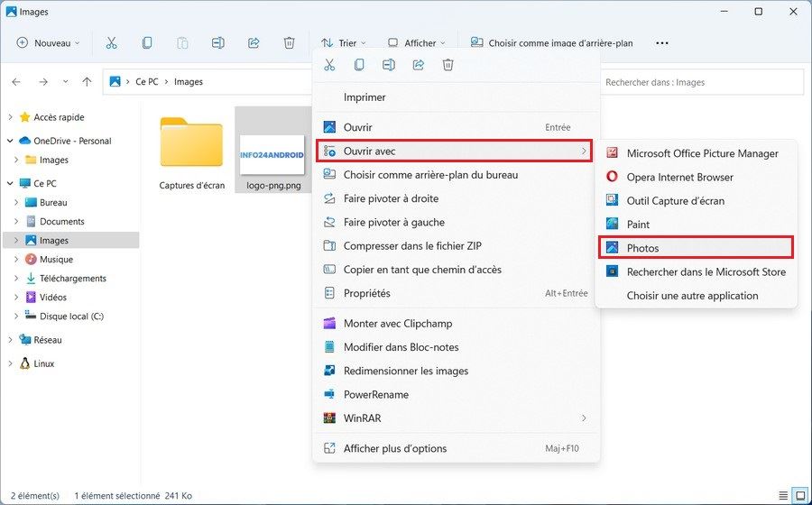812x505 pixels.
Task: Collapse the OneDrive - Personal node
Action: 10,141
